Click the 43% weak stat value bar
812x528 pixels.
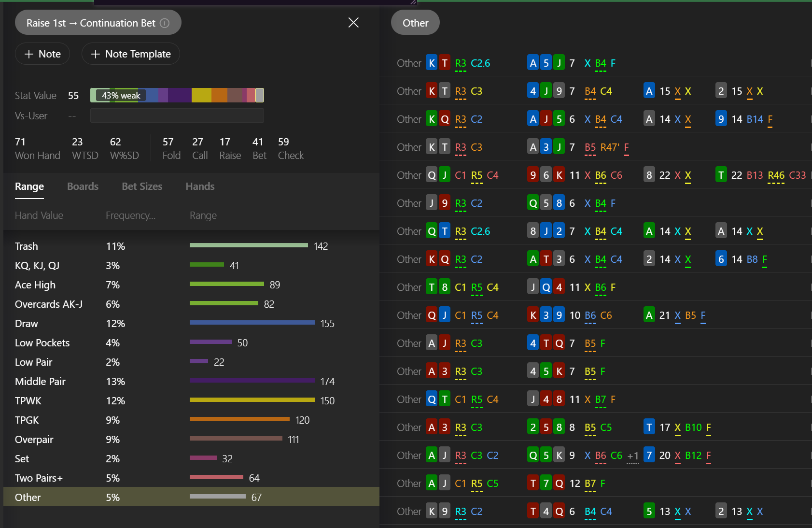tap(177, 95)
